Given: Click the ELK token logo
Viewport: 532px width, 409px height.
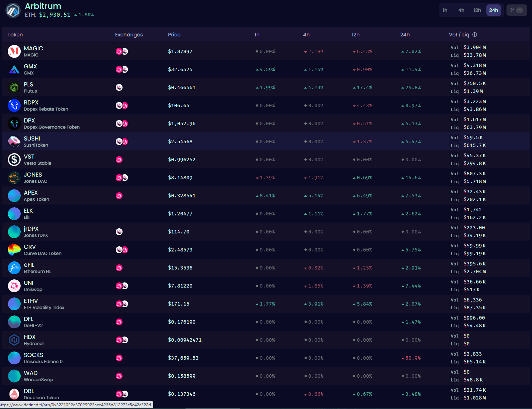Looking at the screenshot, I should (14, 214).
